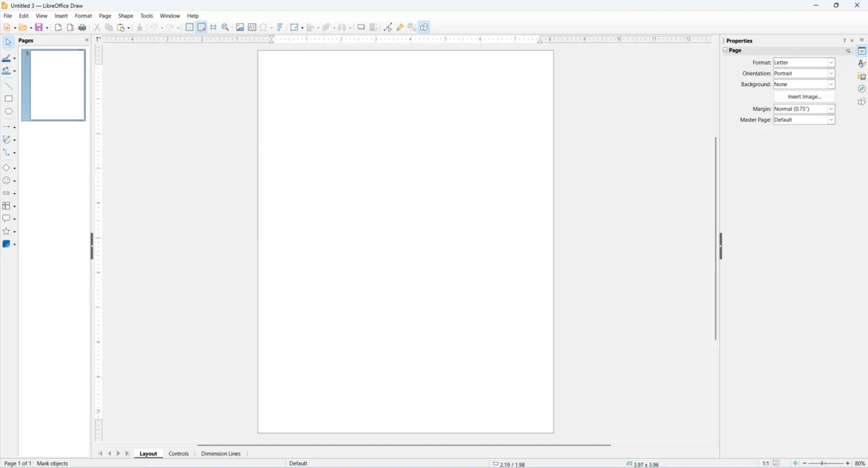Click the Insert Image button in Properties
This screenshot has height=468, width=868.
(x=804, y=97)
